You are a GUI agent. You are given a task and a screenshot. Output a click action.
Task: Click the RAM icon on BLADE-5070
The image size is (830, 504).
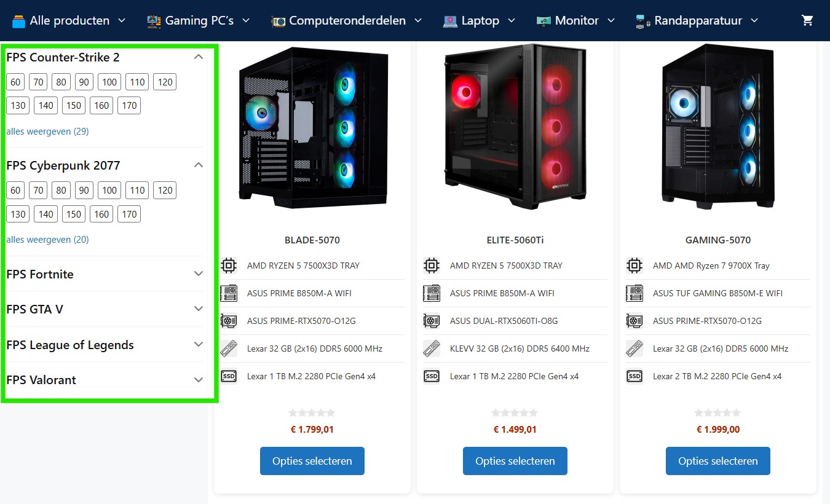point(229,348)
